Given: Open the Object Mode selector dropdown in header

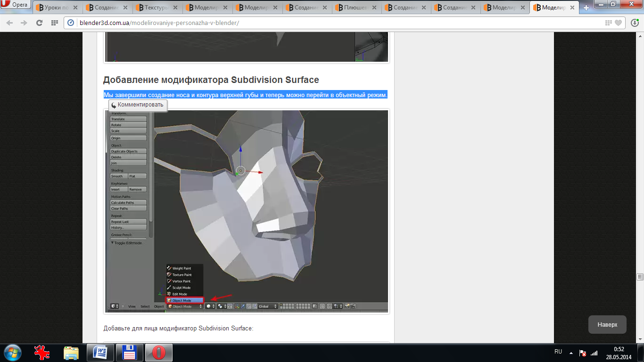Looking at the screenshot, I should coord(185,306).
